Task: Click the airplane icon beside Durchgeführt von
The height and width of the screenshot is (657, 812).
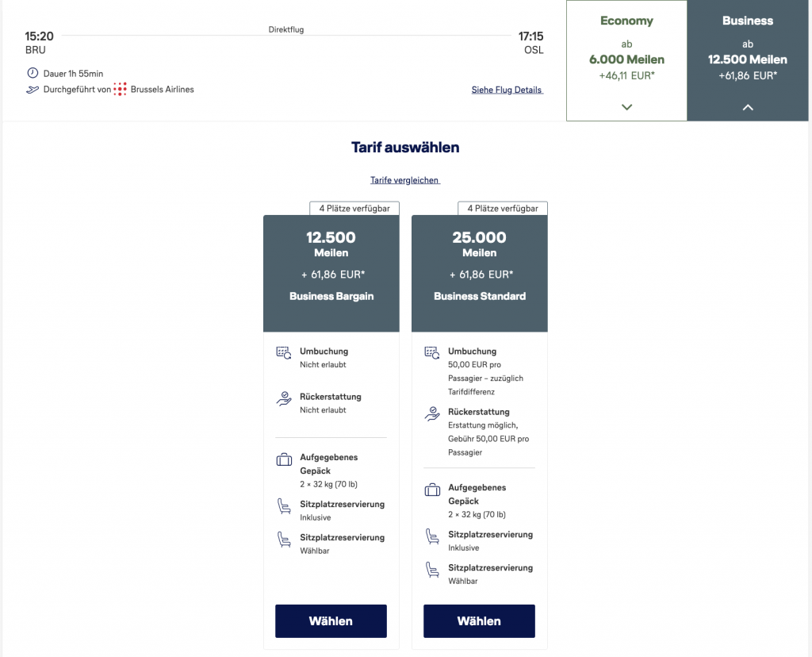Action: pyautogui.click(x=33, y=90)
